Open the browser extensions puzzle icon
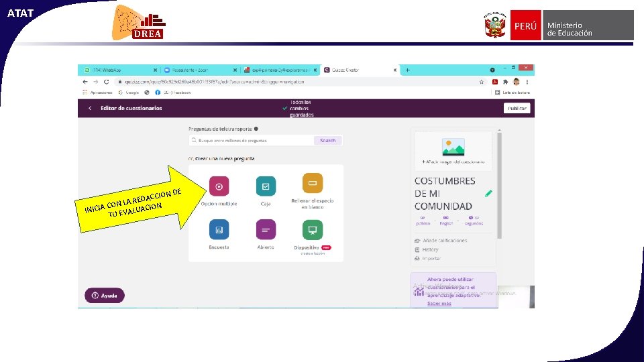644x362 pixels. [506, 82]
